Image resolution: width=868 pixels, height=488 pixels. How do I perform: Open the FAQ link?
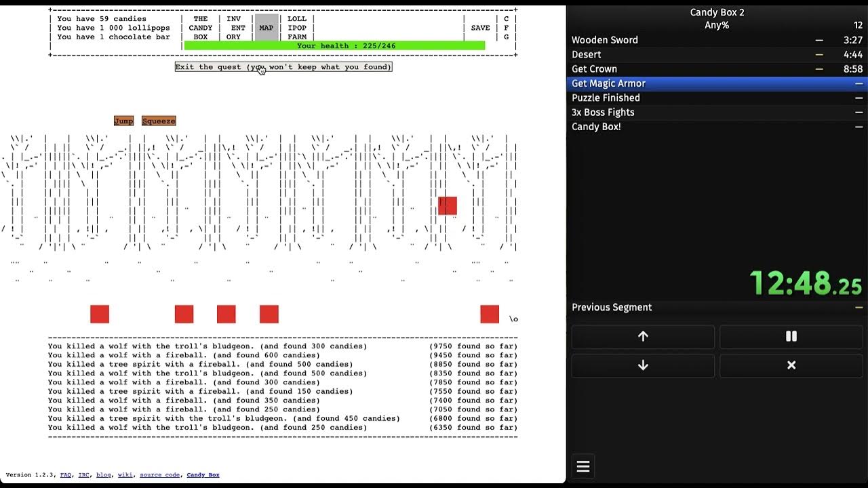pos(65,475)
